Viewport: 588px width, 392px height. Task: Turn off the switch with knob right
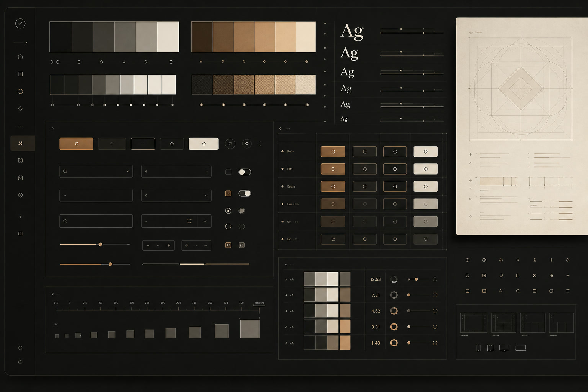[245, 193]
